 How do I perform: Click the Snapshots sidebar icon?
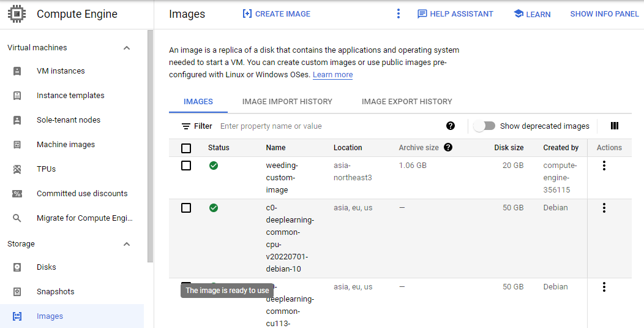point(17,292)
